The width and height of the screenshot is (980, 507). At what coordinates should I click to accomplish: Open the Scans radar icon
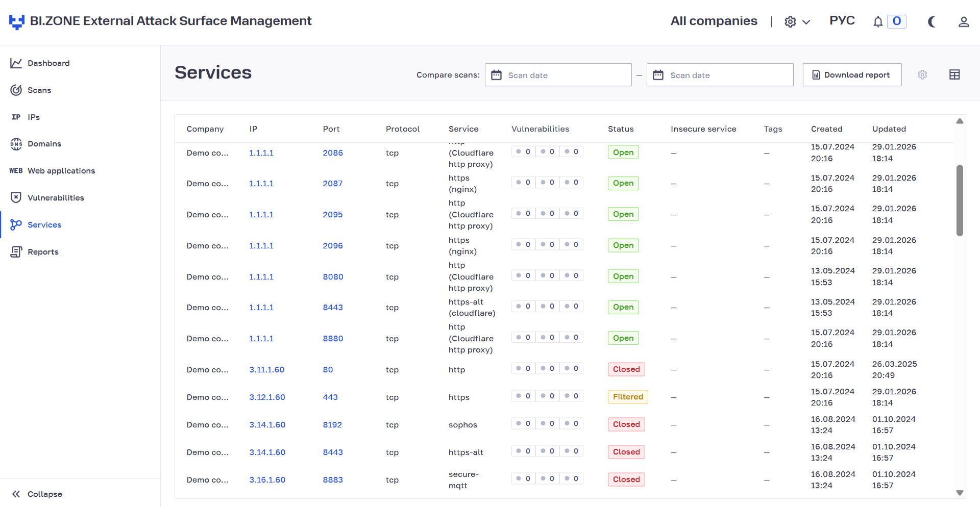[16, 90]
